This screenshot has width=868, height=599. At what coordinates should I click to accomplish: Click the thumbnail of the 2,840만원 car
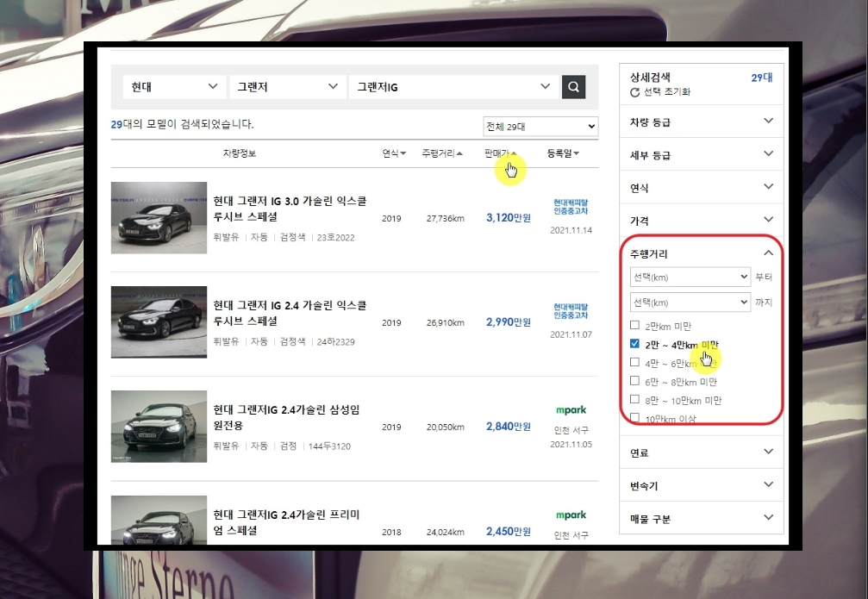(x=159, y=427)
